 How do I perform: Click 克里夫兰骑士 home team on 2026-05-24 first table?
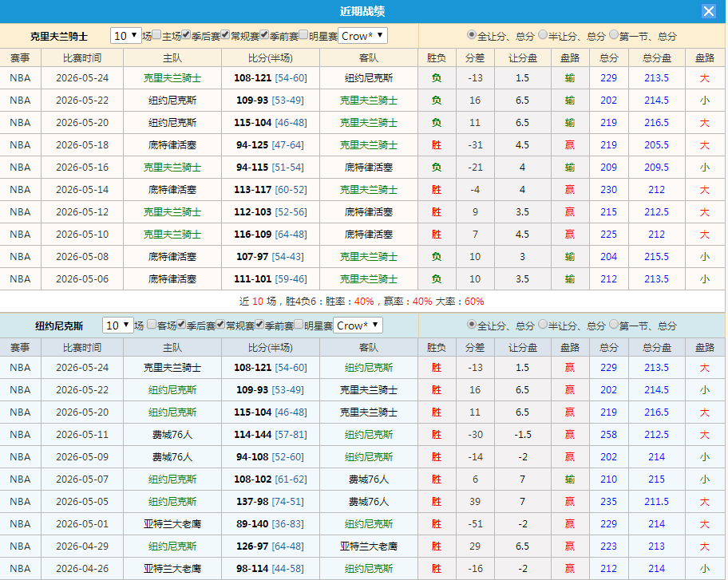coord(172,78)
